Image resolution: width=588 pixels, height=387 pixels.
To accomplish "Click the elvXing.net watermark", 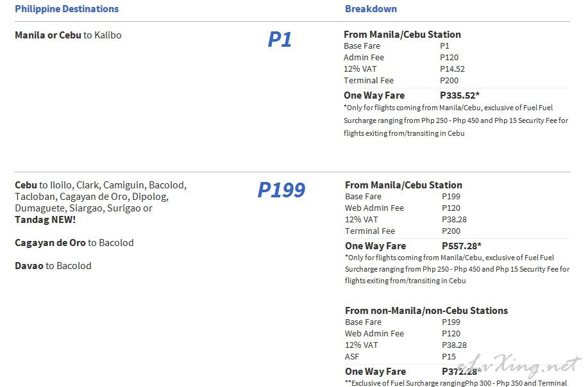I will tap(524, 366).
